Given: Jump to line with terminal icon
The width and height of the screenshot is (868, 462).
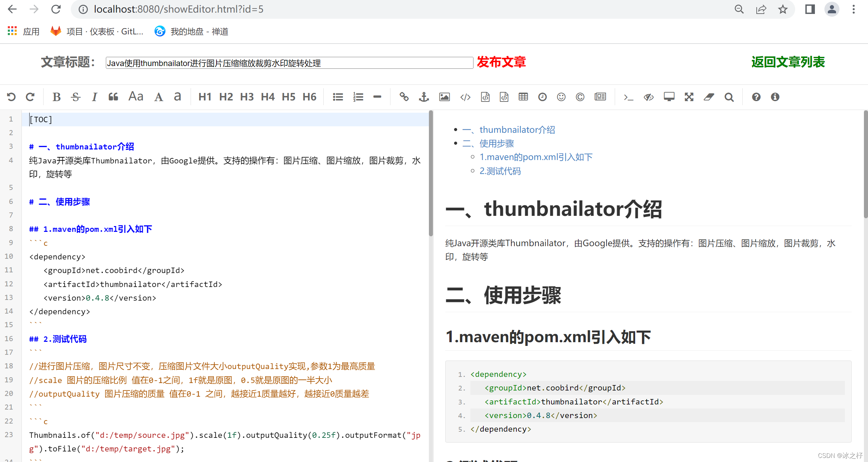Looking at the screenshot, I should pos(628,97).
